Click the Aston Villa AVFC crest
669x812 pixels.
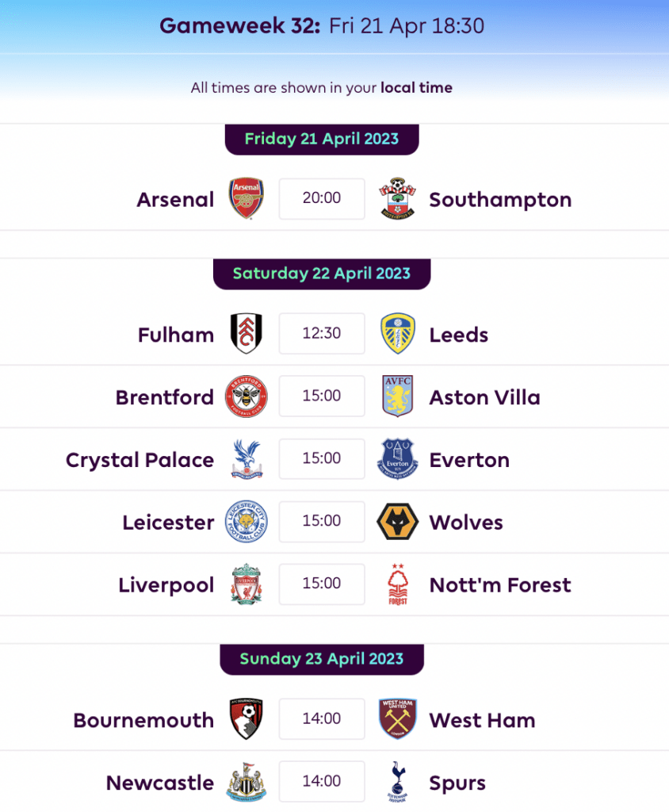pos(397,396)
